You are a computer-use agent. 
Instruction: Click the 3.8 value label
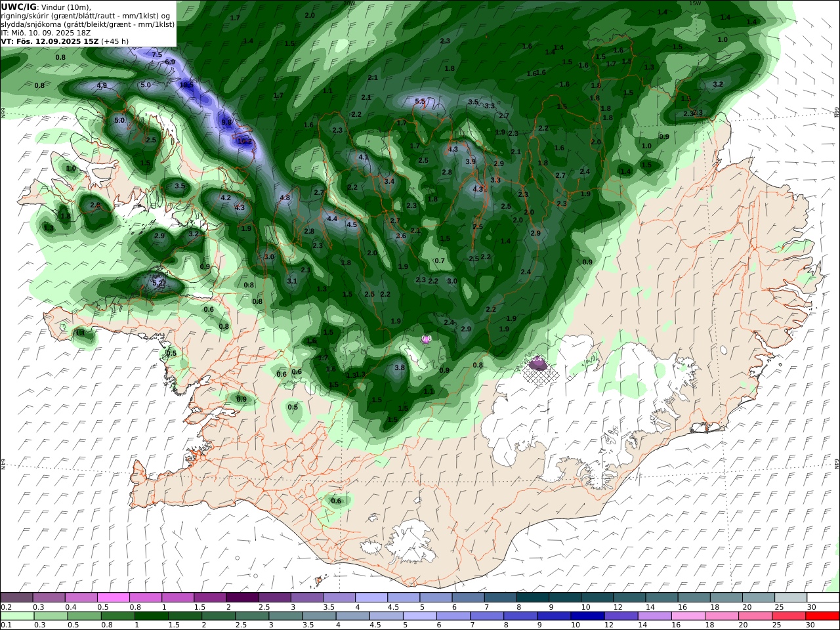tap(400, 368)
